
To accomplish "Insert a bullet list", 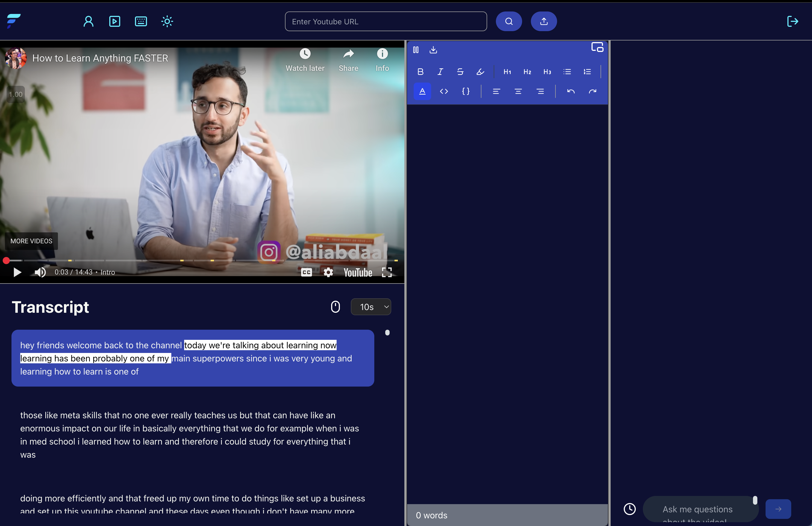I will [567, 72].
